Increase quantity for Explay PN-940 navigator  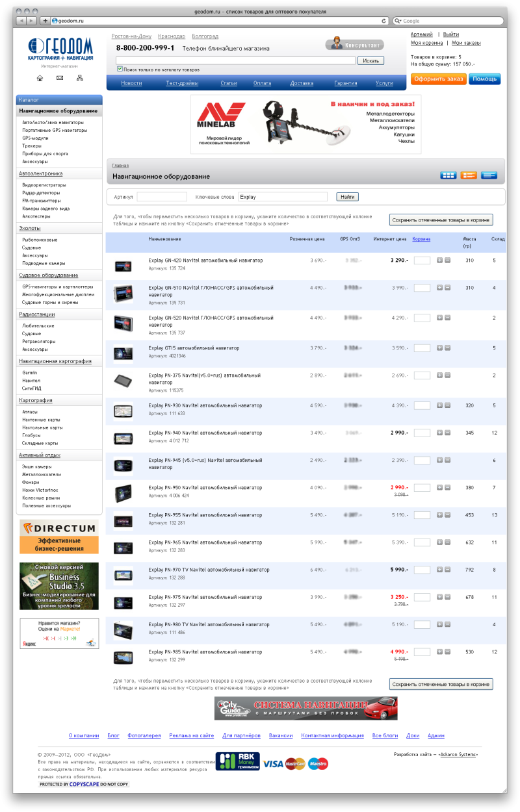click(x=439, y=433)
